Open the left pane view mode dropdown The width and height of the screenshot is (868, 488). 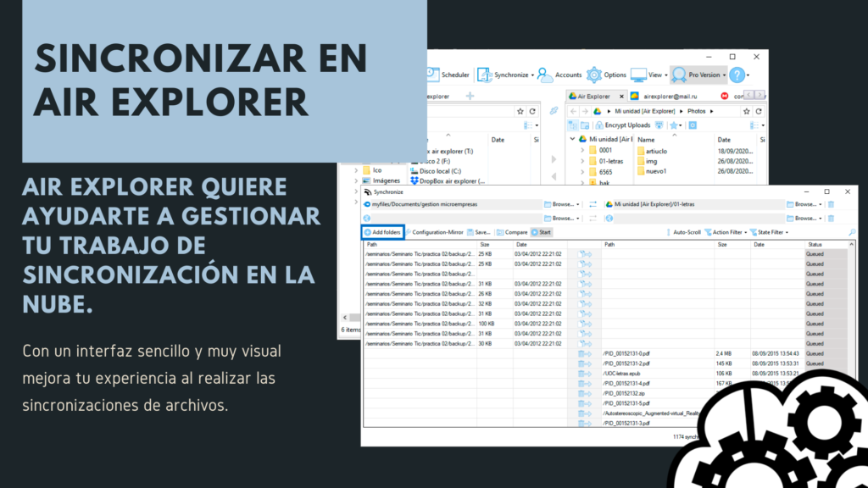(x=531, y=125)
